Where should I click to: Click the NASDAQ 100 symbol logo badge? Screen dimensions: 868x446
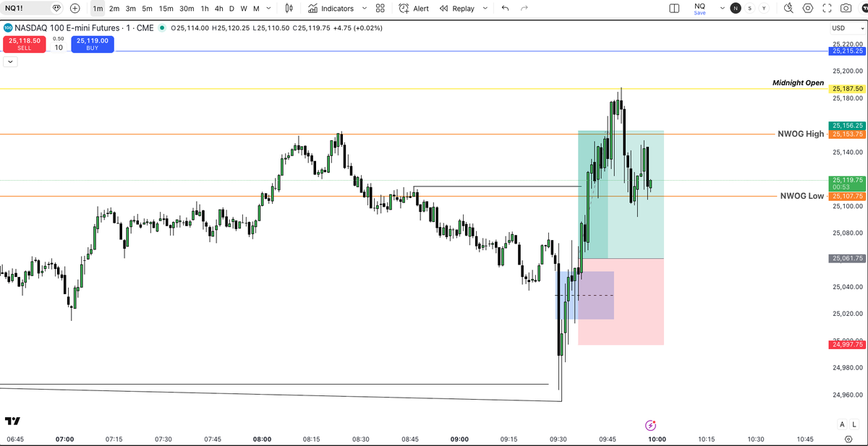click(x=8, y=28)
